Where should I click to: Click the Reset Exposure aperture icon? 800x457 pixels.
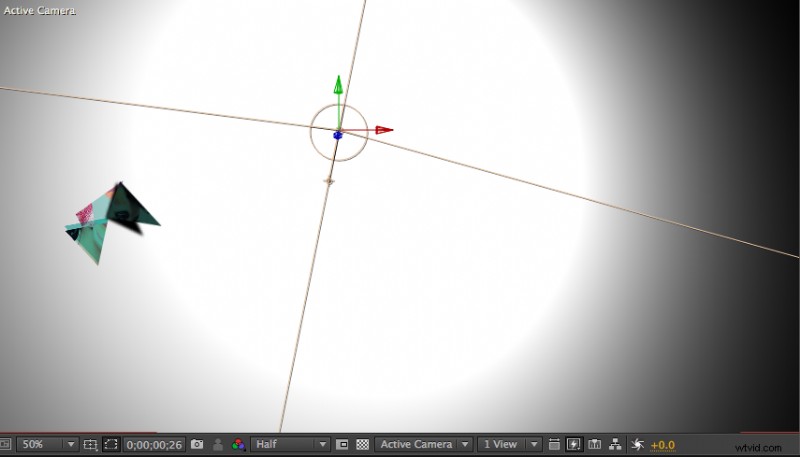tap(637, 444)
